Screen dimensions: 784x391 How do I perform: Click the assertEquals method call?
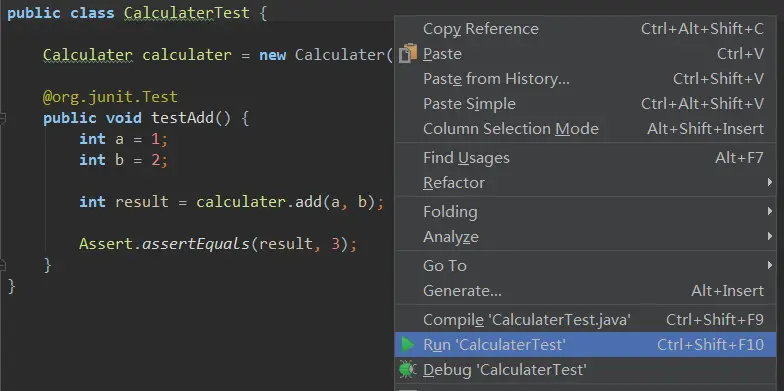[196, 244]
